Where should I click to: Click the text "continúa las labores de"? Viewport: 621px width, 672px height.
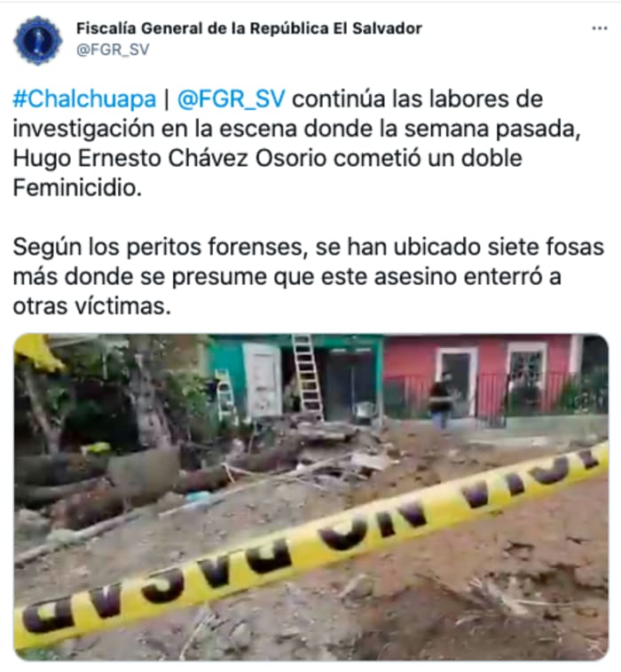(x=418, y=99)
